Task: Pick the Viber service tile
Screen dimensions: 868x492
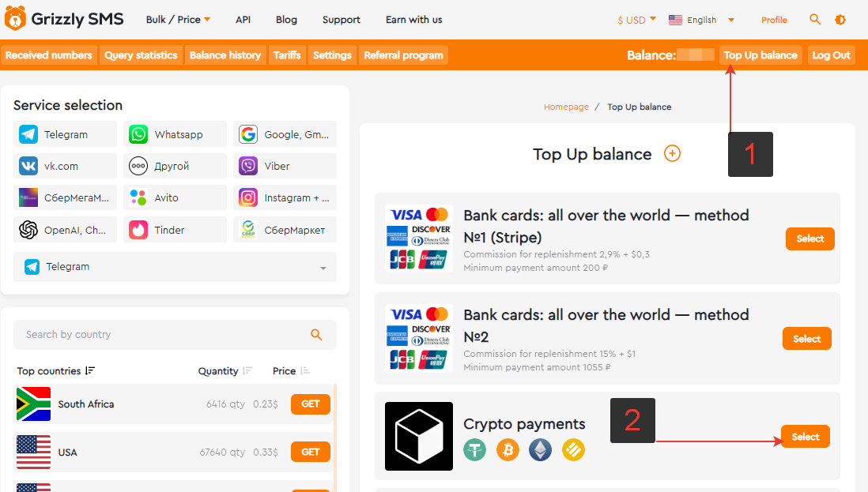Action: (285, 166)
